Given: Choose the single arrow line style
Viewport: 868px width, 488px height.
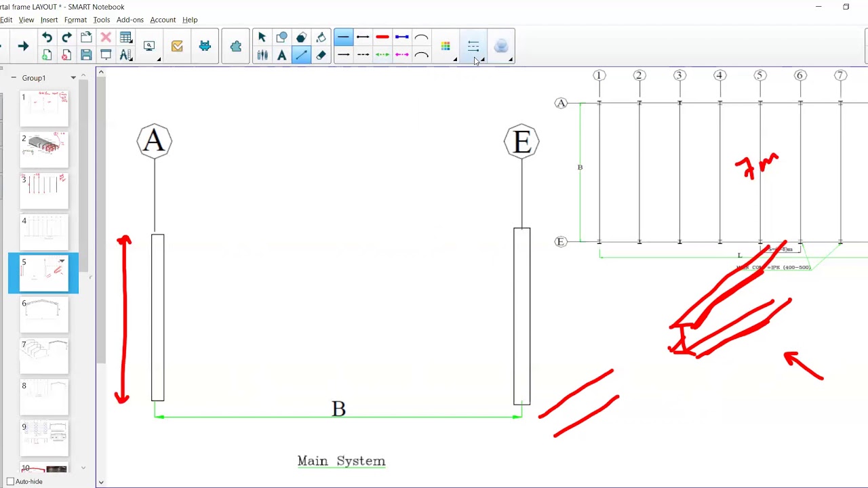Looking at the screenshot, I should click(344, 55).
